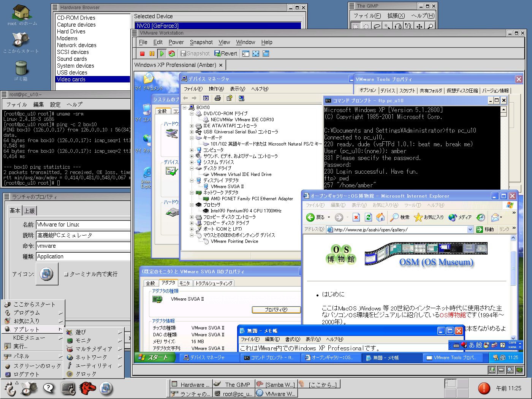
Task: Click the IE page vertical scrollbar
Action: 513,287
